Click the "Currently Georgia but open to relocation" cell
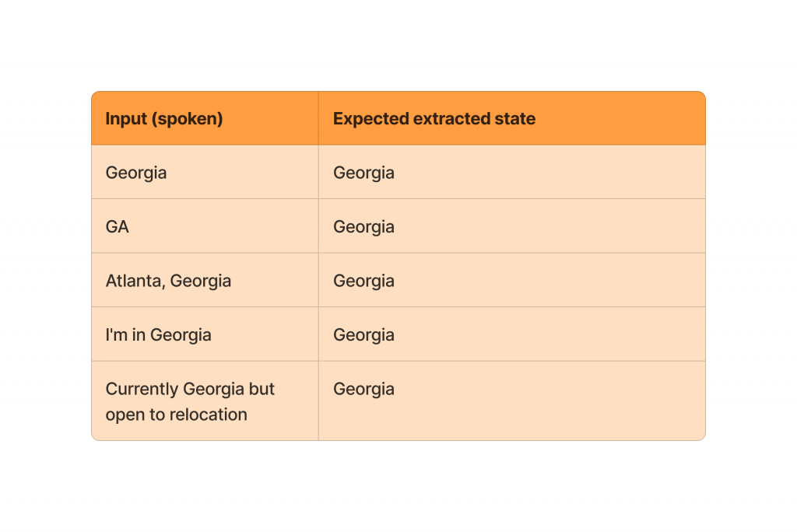Viewport: 797px width, 532px height. pos(190,401)
